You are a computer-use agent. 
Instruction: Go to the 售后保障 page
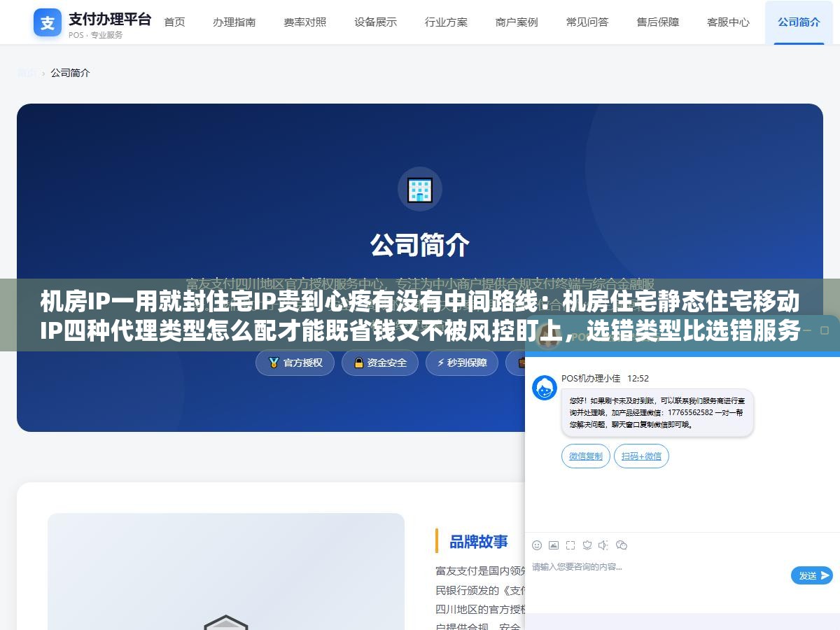click(658, 22)
